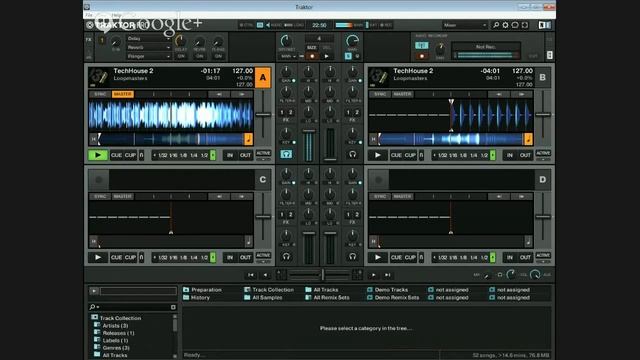Open the Delay effect dropdown

[x=148, y=38]
